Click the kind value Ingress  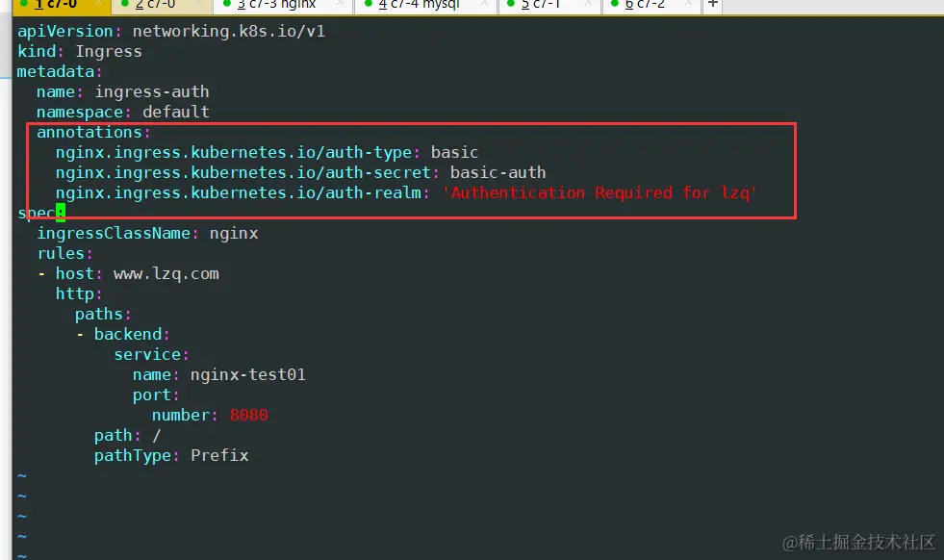coord(109,52)
